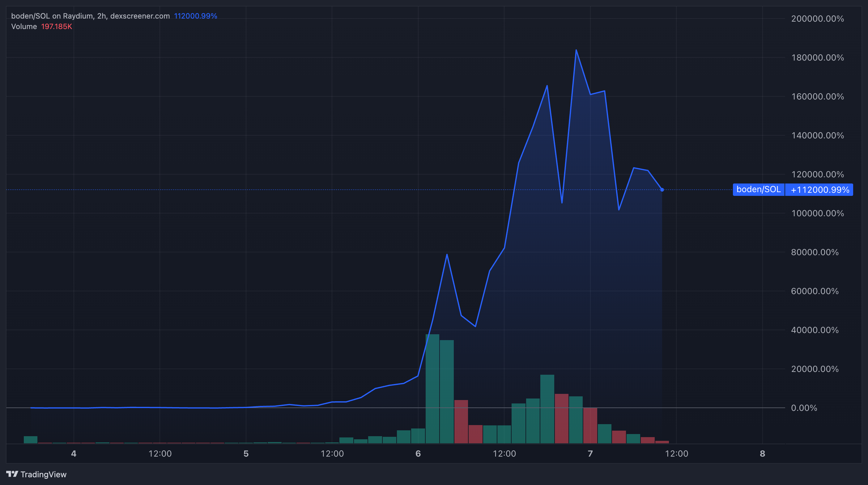Image resolution: width=868 pixels, height=485 pixels.
Task: Click the date 6 time axis label
Action: 418,454
